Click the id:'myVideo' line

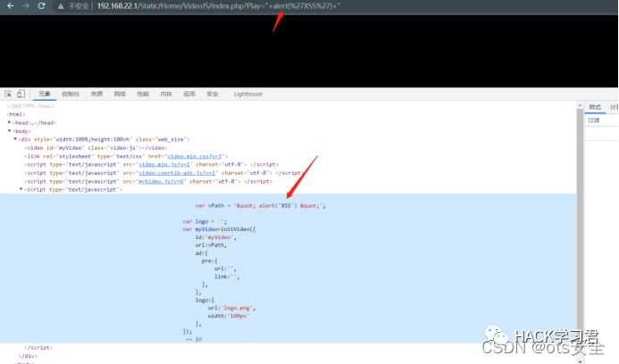pos(215,237)
